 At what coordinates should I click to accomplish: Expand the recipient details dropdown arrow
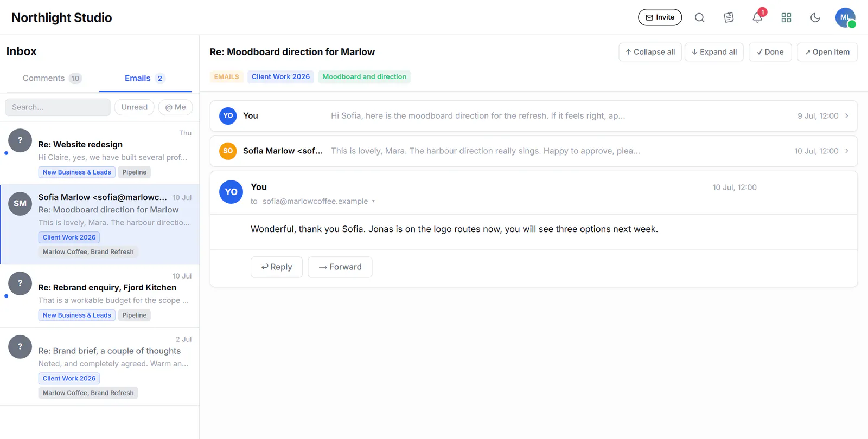pyautogui.click(x=373, y=202)
